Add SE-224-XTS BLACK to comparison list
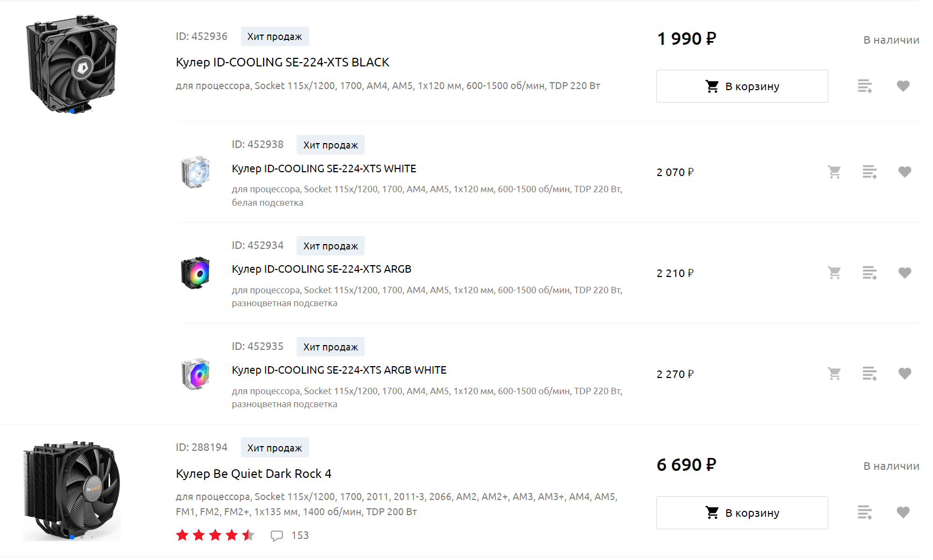This screenshot has height=560, width=933. 865,86
